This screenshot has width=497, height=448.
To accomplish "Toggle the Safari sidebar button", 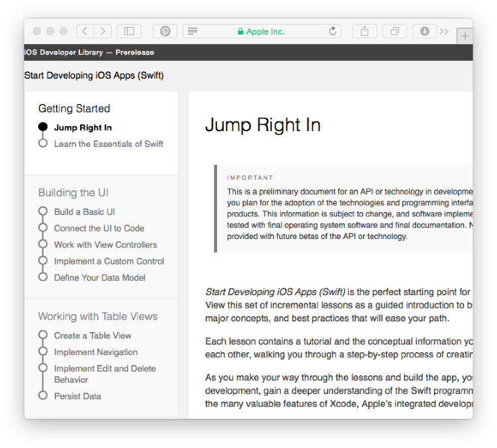I will click(x=129, y=31).
